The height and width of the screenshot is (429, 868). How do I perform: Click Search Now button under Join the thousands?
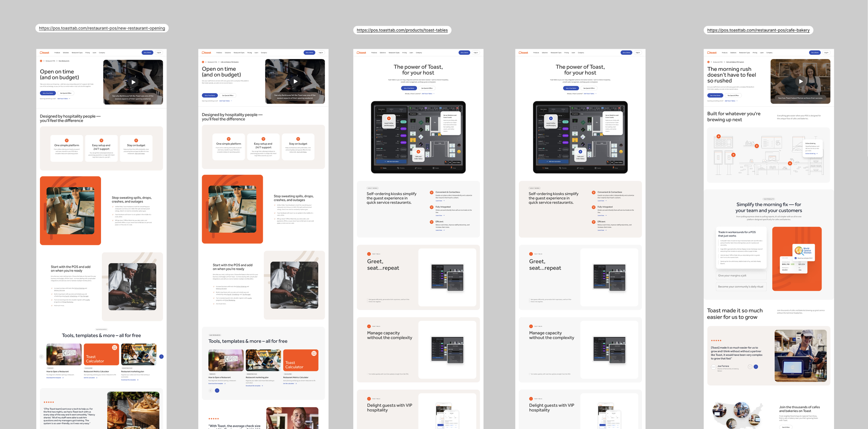(785, 427)
